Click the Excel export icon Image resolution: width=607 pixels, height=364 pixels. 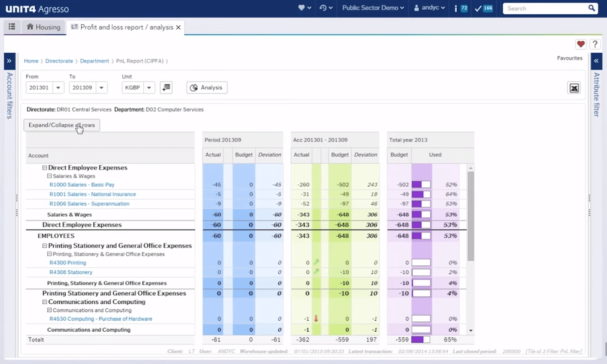pyautogui.click(x=574, y=88)
